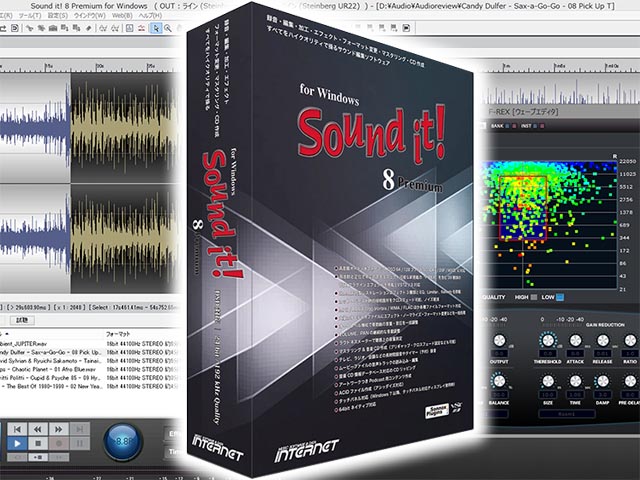
Task: Click the small button below the Stop button
Action: pyautogui.click(x=38, y=457)
